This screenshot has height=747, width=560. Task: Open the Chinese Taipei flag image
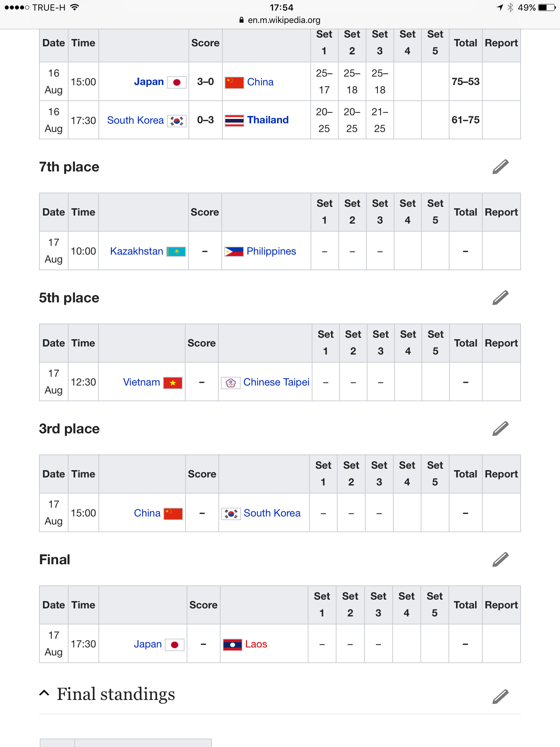(x=231, y=383)
